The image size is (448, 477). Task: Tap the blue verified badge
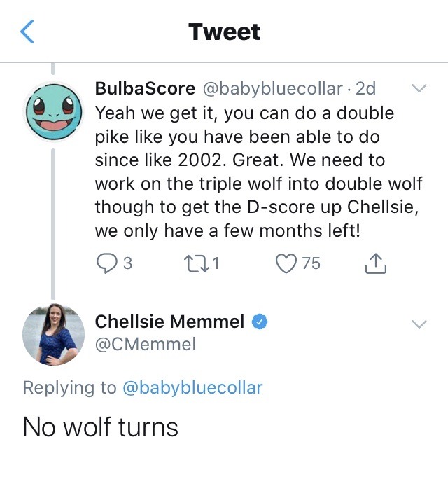(x=259, y=322)
